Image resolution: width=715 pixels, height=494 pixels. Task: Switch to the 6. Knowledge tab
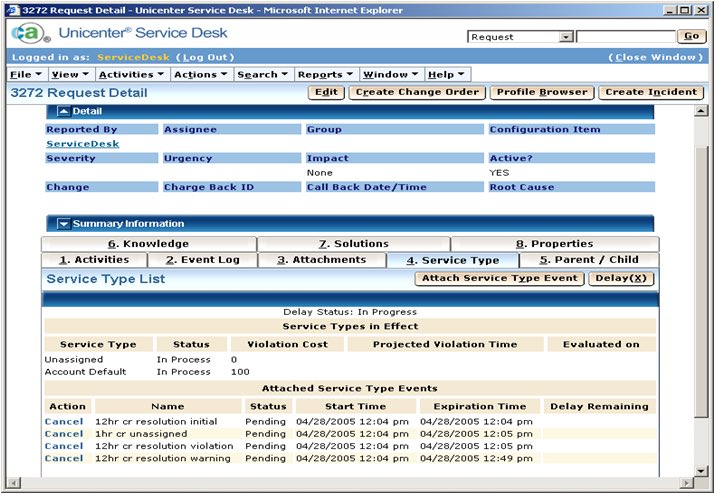pos(149,244)
